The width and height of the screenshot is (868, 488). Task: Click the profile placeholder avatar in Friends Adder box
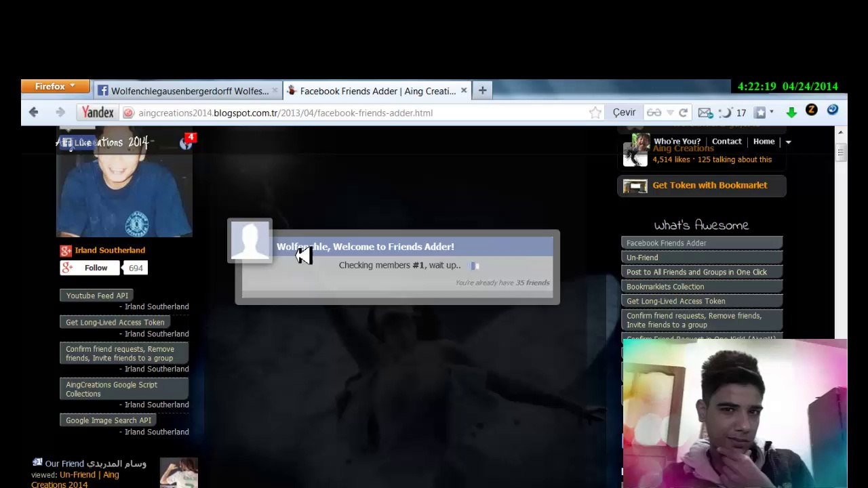250,239
